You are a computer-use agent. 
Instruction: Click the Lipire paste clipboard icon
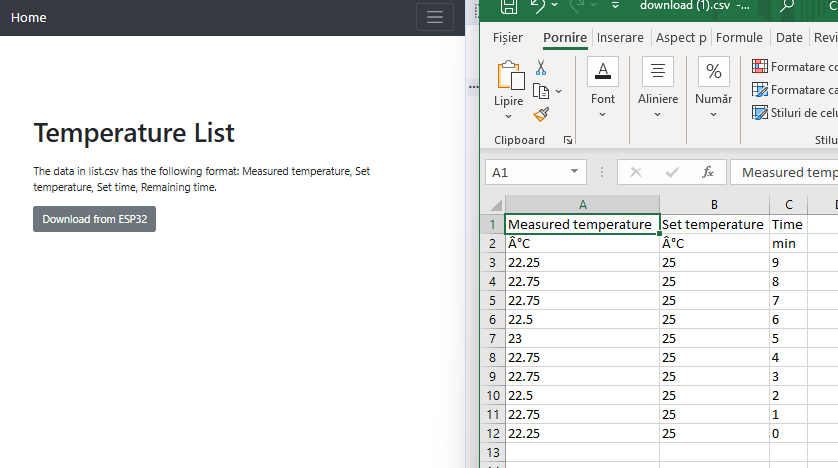tap(510, 78)
